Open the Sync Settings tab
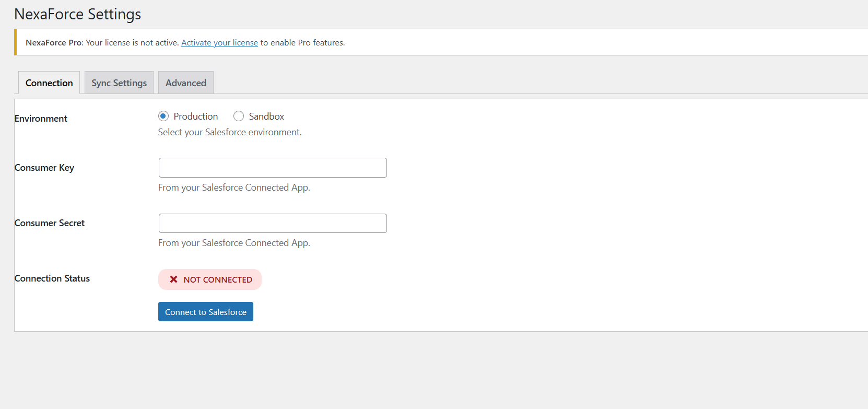868x409 pixels. (119, 83)
